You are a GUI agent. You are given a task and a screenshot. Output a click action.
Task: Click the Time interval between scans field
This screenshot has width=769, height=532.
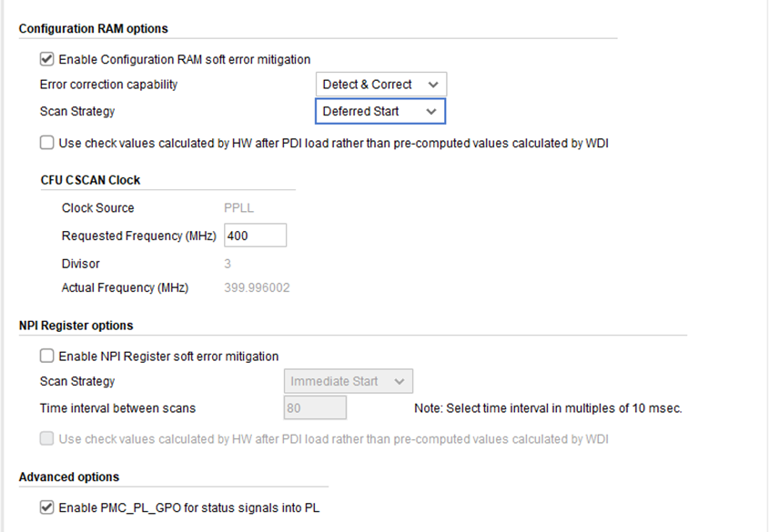315,408
